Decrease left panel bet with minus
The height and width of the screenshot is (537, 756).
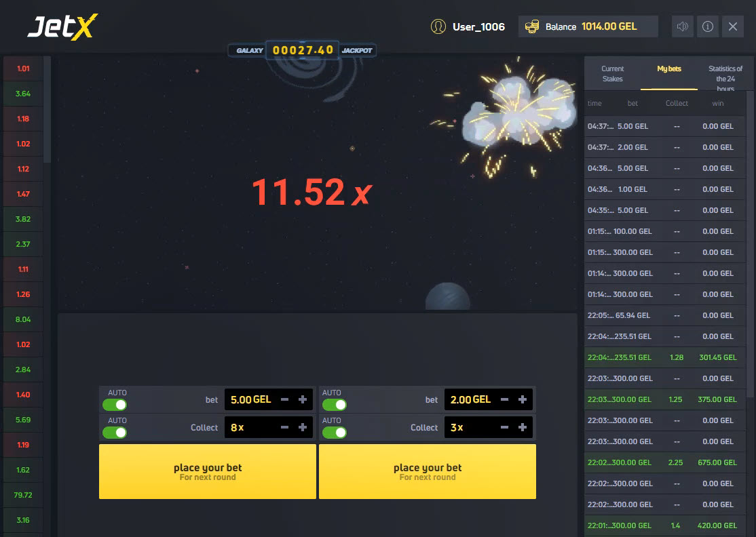285,400
